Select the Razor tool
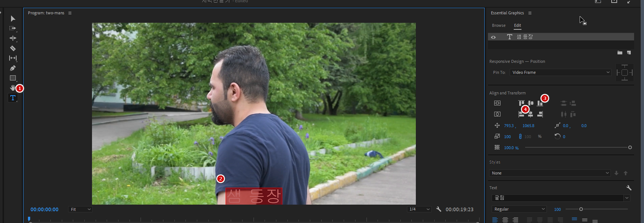 pyautogui.click(x=13, y=48)
